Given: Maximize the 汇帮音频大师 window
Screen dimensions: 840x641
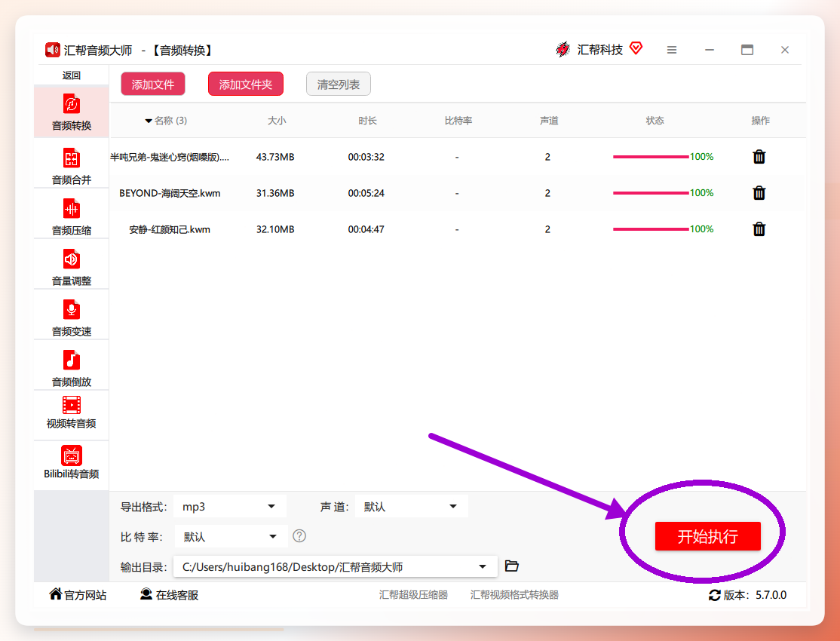Looking at the screenshot, I should 746,50.
